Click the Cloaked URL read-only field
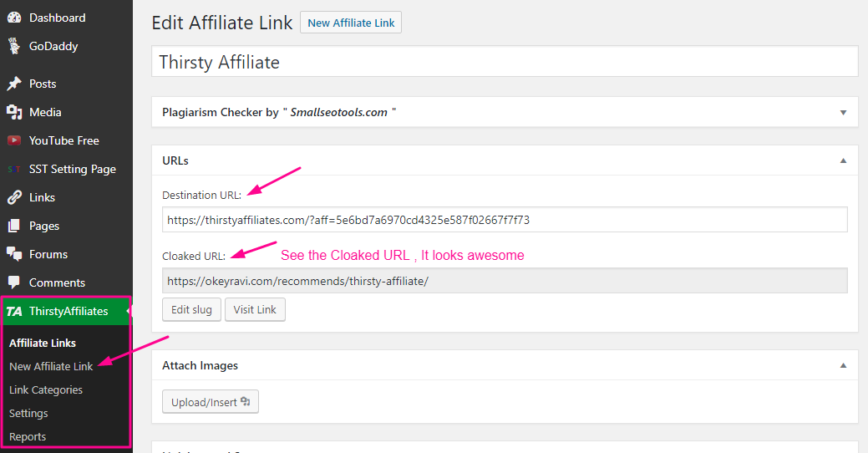The width and height of the screenshot is (868, 453). [x=505, y=281]
